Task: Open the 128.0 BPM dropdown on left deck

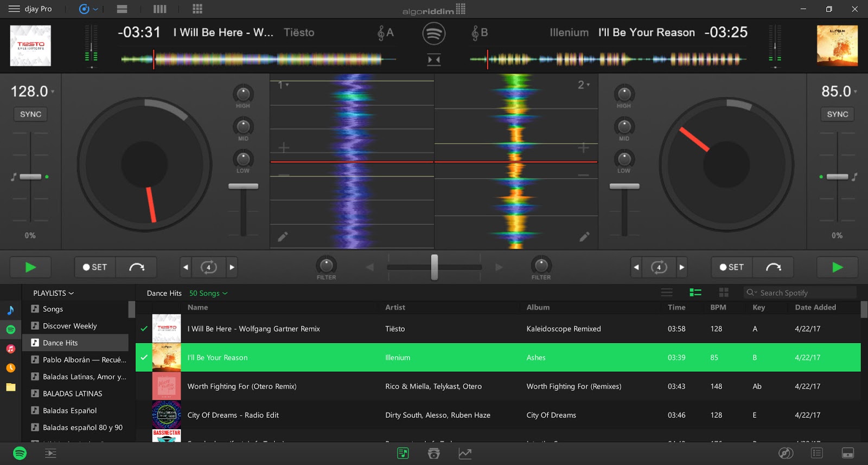Action: (x=33, y=91)
